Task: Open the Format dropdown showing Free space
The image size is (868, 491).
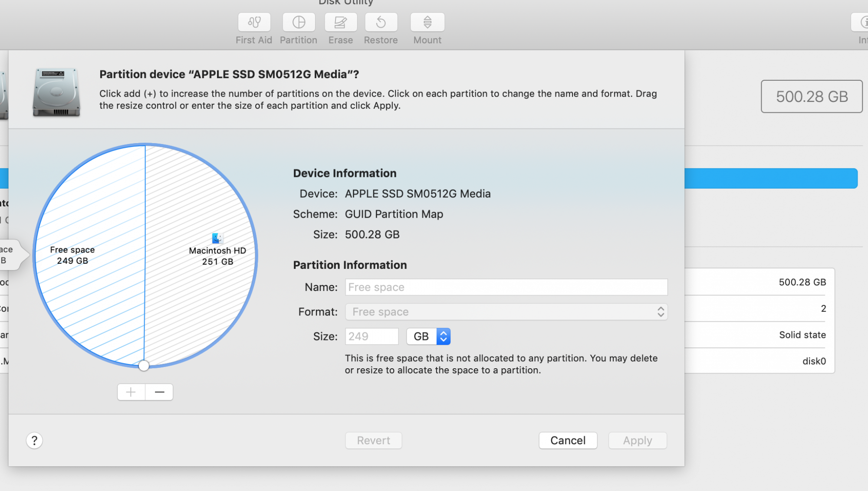Action: tap(506, 312)
